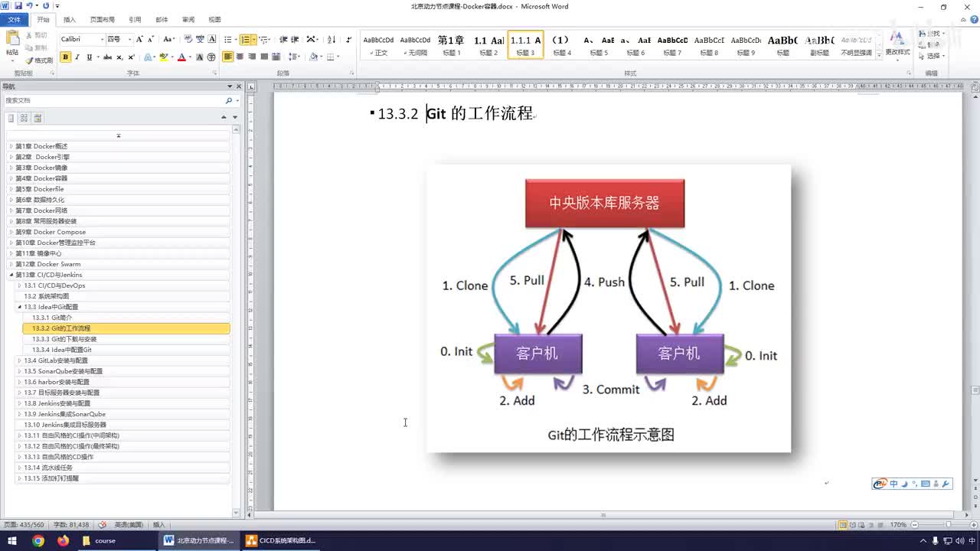Click the Save icon in quick access toolbar
980x551 pixels.
pos(18,6)
